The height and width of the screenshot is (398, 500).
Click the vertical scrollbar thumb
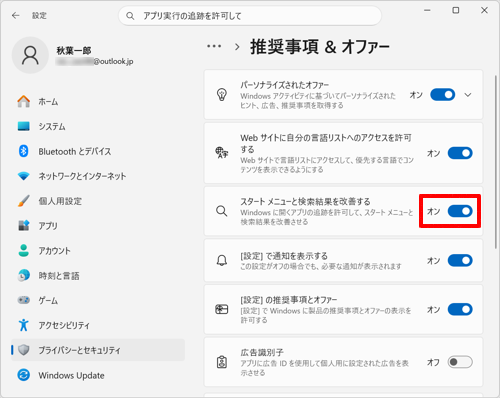(496, 162)
